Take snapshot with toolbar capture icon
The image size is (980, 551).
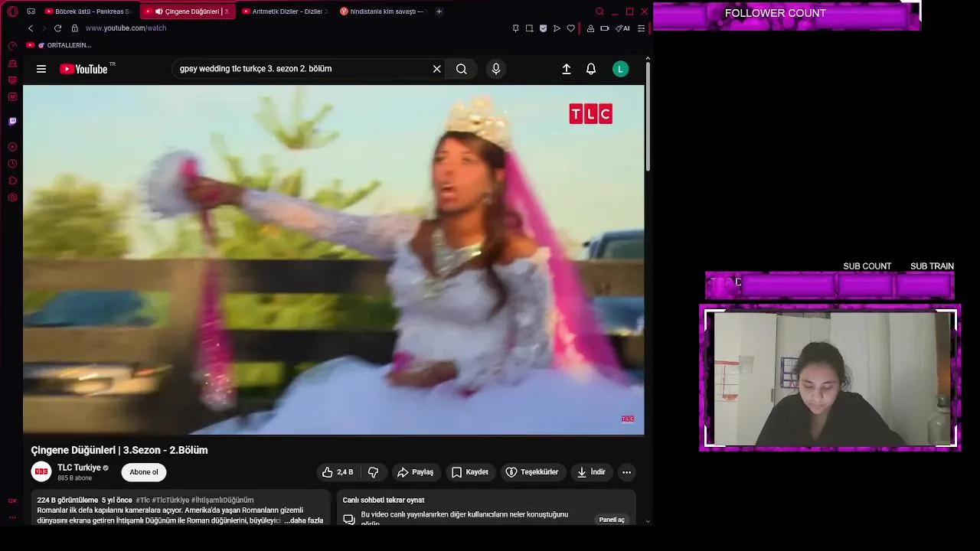529,28
